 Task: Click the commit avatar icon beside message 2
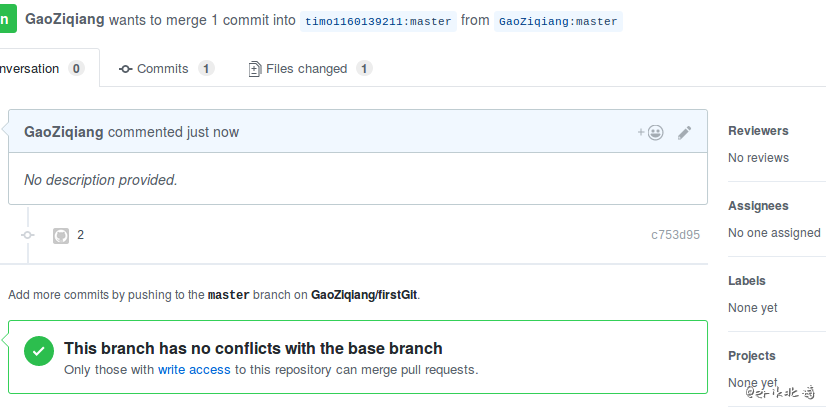61,235
